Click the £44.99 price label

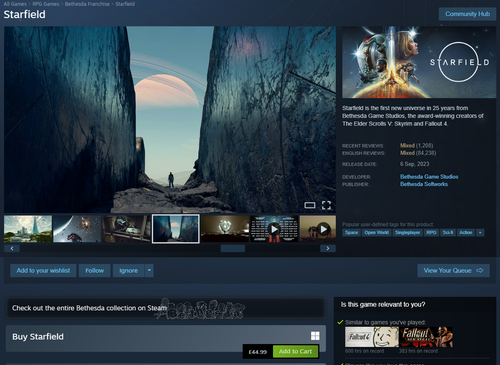point(258,352)
